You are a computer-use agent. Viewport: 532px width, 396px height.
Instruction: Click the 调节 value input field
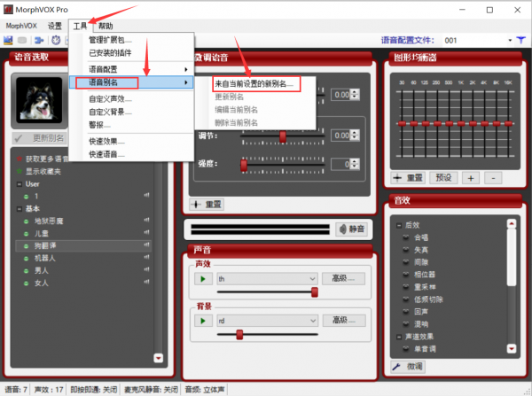tap(341, 136)
